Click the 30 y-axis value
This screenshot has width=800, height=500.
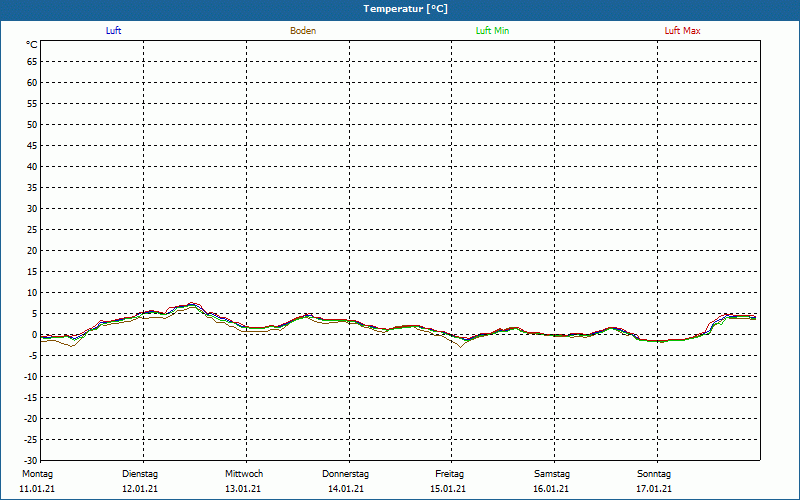32,209
